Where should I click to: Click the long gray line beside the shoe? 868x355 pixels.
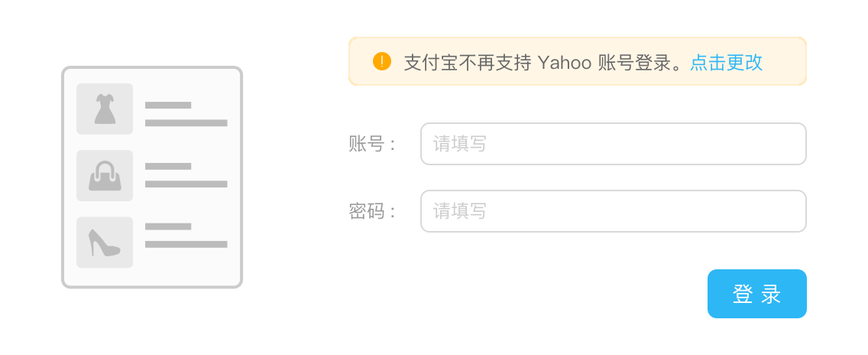(x=186, y=244)
